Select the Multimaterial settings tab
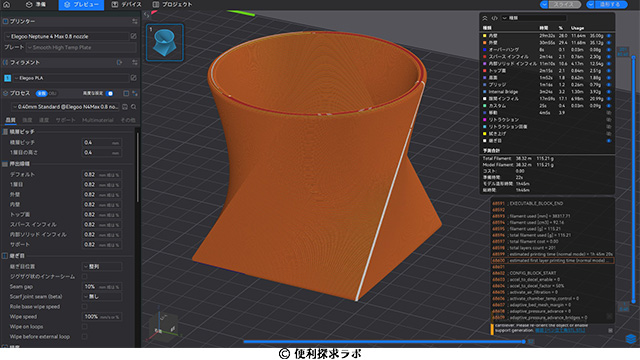The height and width of the screenshot is (360, 640). pos(97,120)
